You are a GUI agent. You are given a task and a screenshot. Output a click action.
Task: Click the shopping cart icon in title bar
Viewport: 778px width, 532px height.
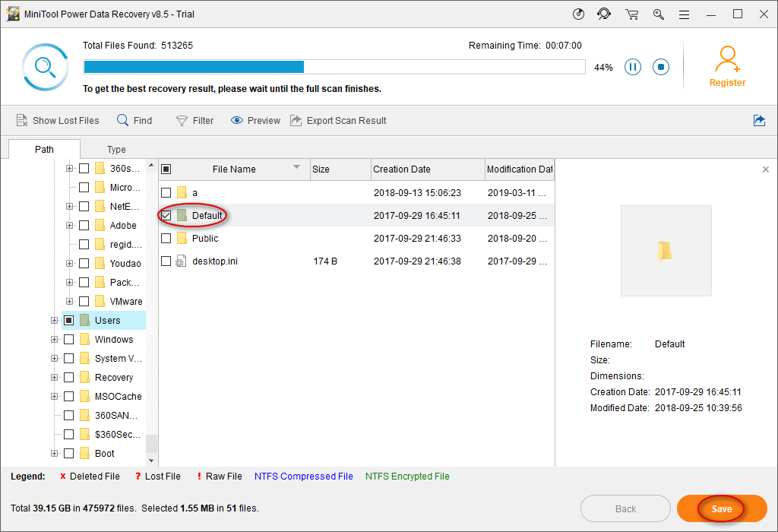(631, 14)
